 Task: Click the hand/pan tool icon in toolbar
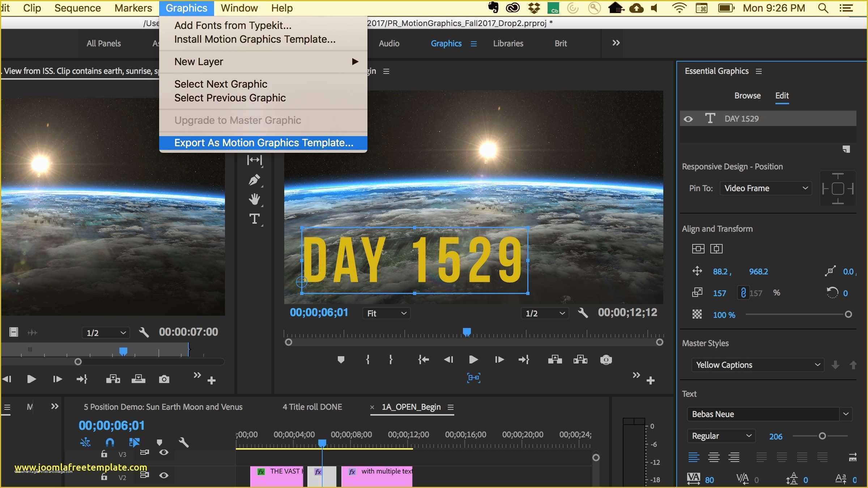point(255,199)
